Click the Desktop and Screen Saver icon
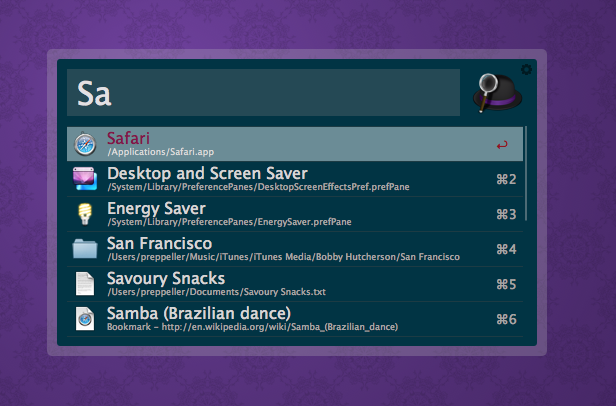The height and width of the screenshot is (406, 616). click(x=85, y=179)
